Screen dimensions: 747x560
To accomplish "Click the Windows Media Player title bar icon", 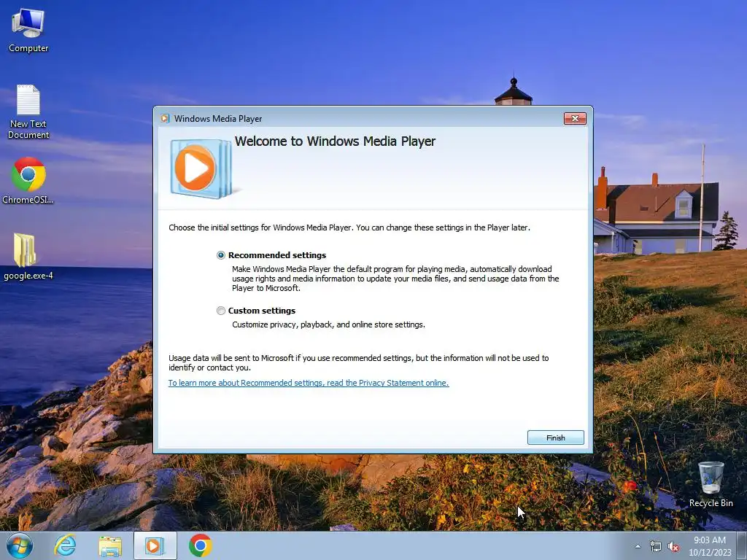I will pos(166,119).
